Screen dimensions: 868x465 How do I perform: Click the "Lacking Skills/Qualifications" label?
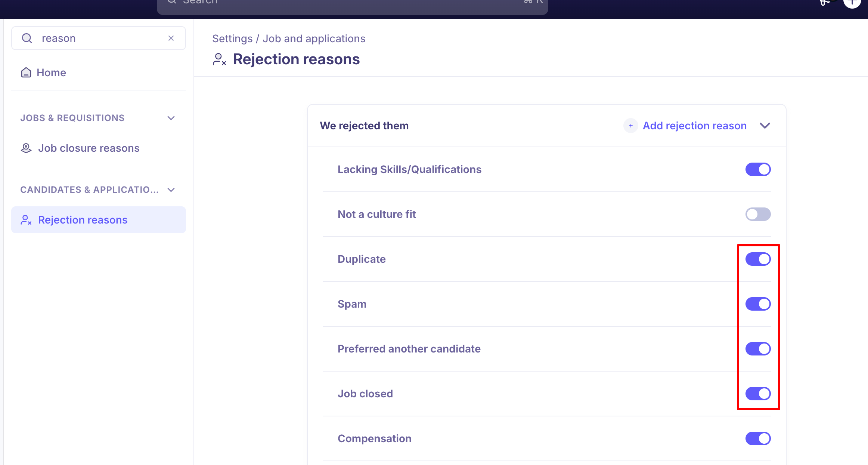tap(409, 169)
